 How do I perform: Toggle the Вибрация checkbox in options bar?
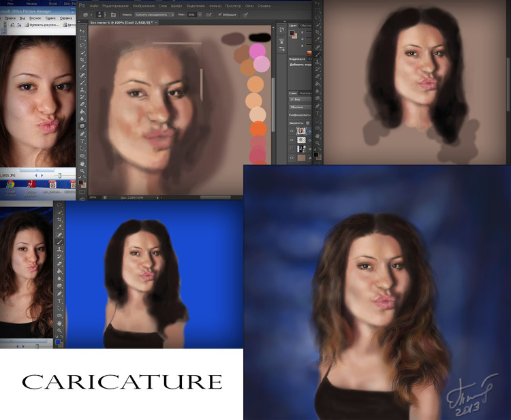(220, 14)
